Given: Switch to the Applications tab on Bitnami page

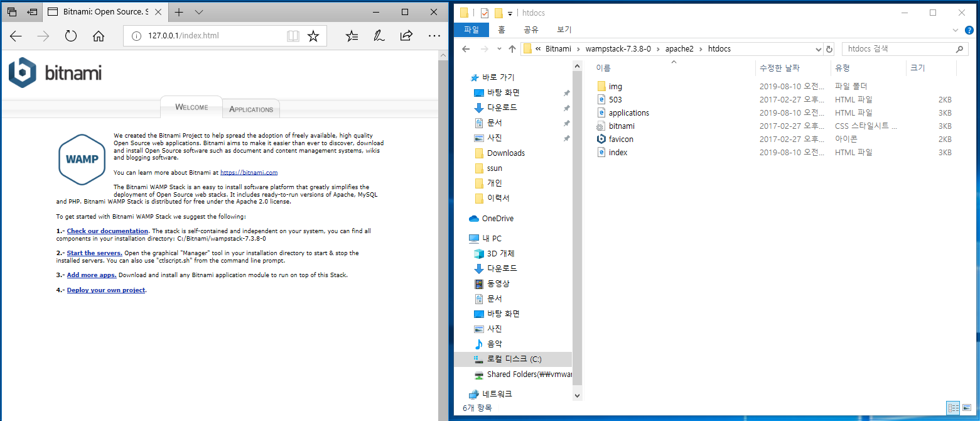Looking at the screenshot, I should coord(251,109).
